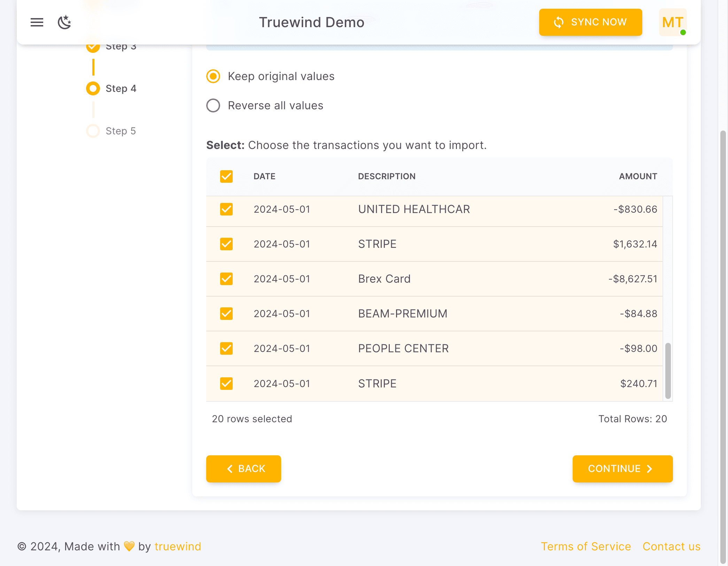Screen dimensions: 728x566
Task: Uncheck the select-all checkbox in table header
Action: (226, 176)
